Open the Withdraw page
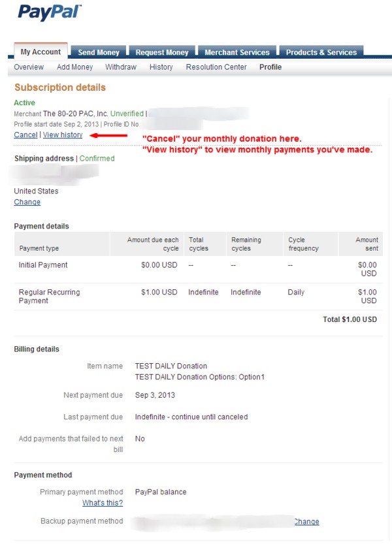This screenshot has width=392, height=546. pyautogui.click(x=121, y=67)
